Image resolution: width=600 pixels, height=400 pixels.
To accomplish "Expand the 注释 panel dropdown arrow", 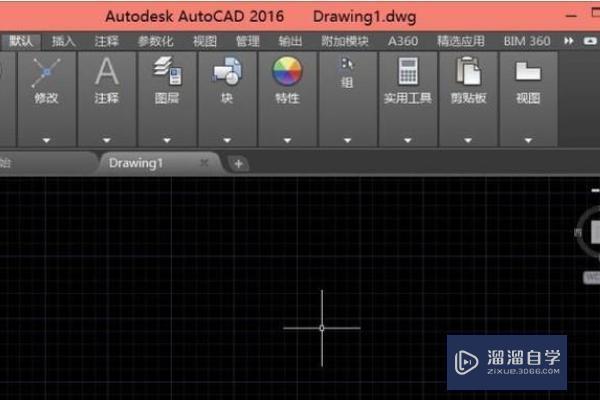I will coord(107,140).
